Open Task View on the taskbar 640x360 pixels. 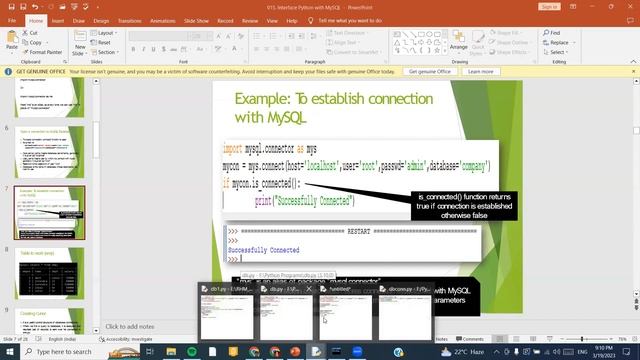click(150, 351)
